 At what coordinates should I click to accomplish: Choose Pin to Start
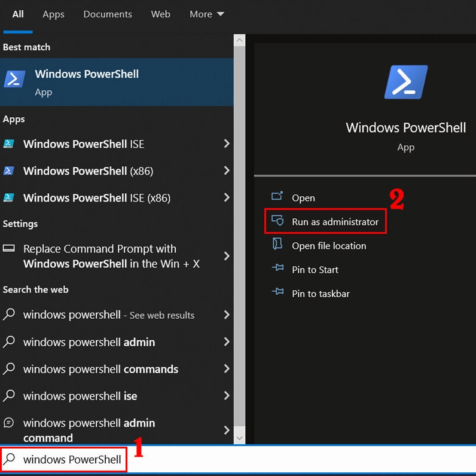coord(315,270)
